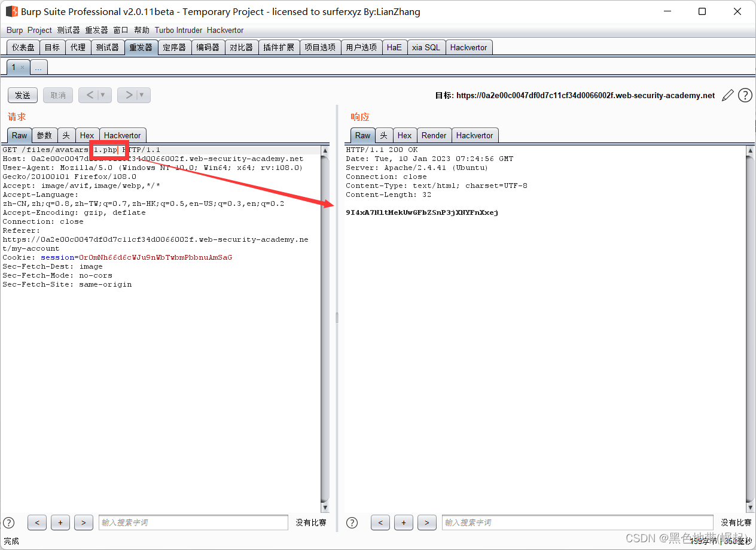
Task: Click request search previous-match < button
Action: [x=37, y=522]
